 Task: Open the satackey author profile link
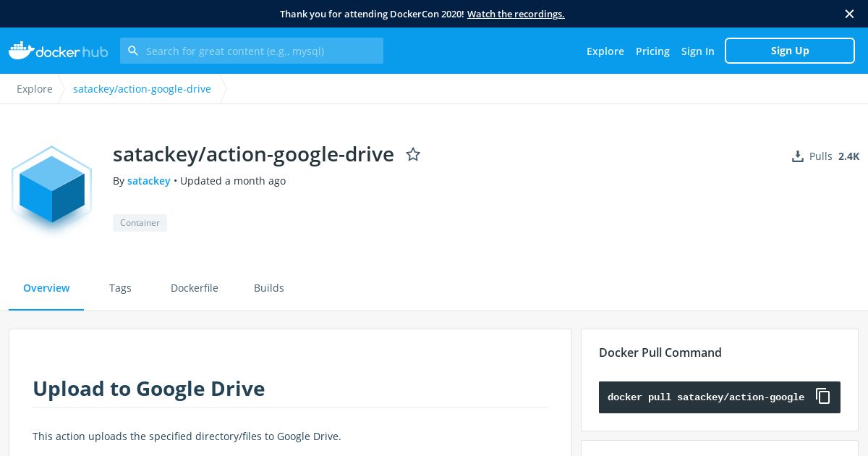149,181
